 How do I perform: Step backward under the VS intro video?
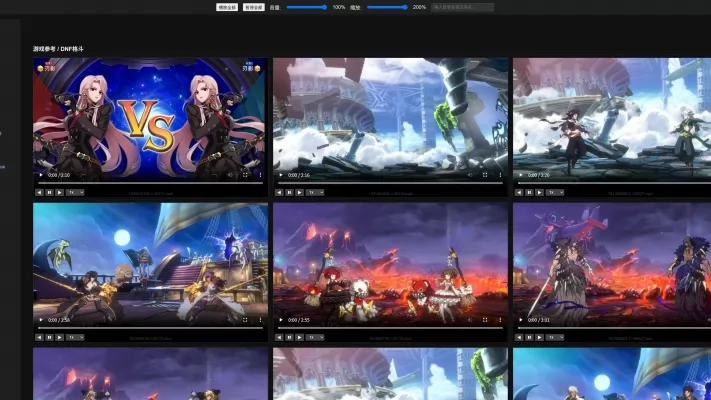[39, 192]
